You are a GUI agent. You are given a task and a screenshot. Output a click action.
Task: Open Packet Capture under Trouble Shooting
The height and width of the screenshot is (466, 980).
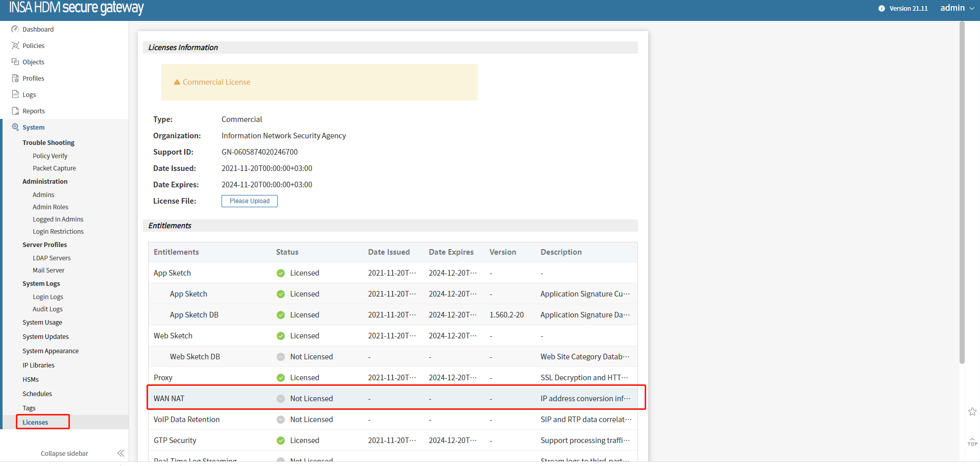click(54, 168)
